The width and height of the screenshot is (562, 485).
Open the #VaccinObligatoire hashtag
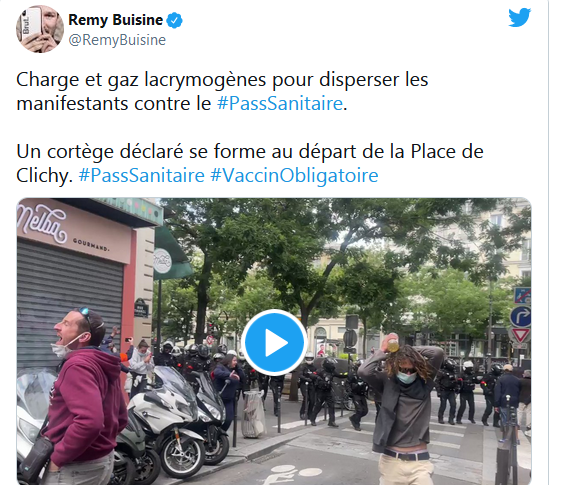pyautogui.click(x=294, y=176)
